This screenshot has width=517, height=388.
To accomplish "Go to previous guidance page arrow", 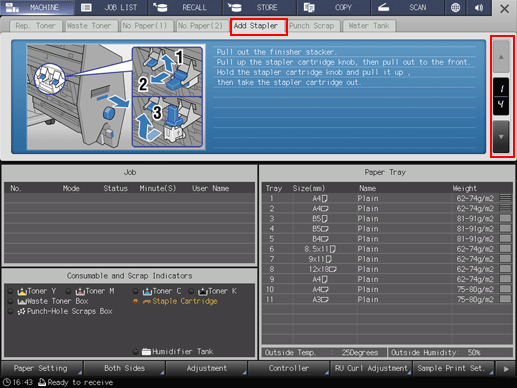I will (x=501, y=57).
